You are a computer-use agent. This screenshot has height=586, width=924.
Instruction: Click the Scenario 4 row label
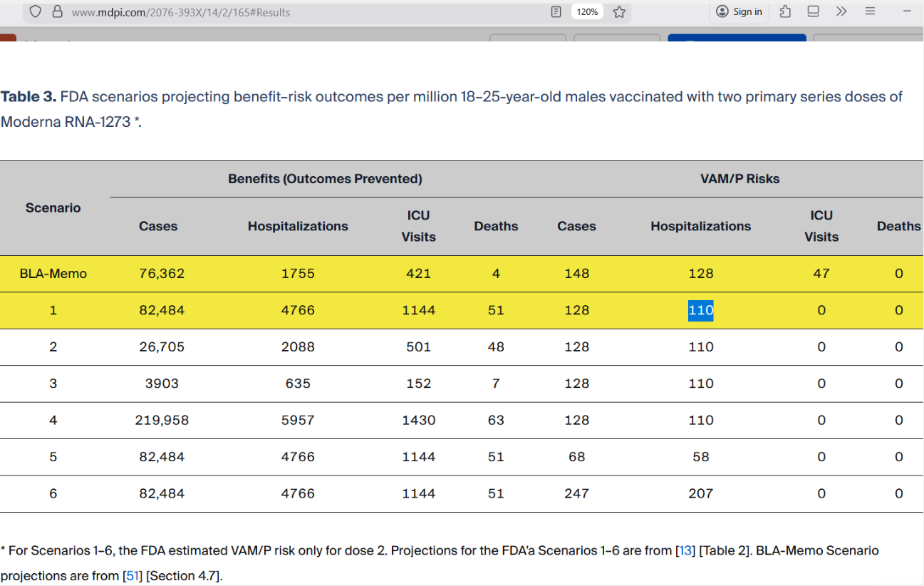tap(53, 421)
